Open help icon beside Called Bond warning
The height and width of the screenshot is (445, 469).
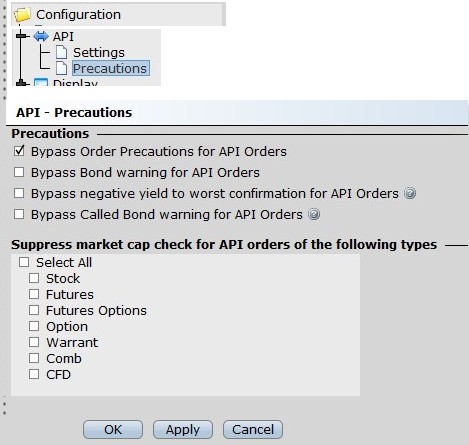314,214
